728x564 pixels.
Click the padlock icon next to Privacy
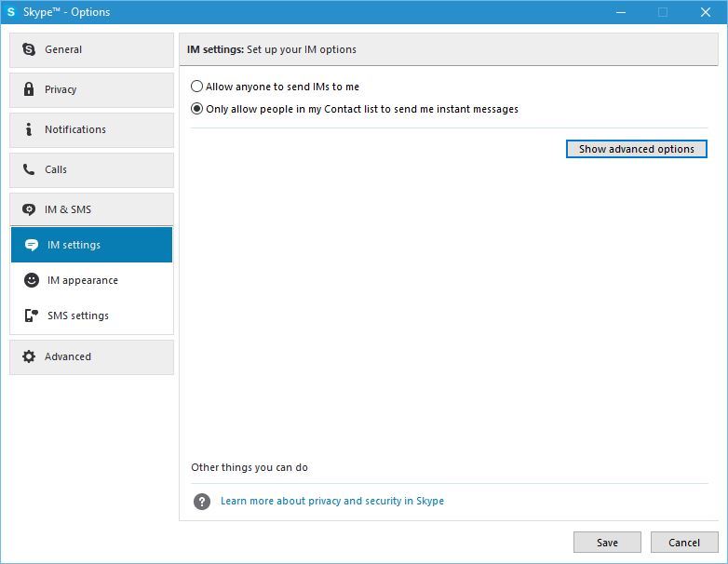29,89
